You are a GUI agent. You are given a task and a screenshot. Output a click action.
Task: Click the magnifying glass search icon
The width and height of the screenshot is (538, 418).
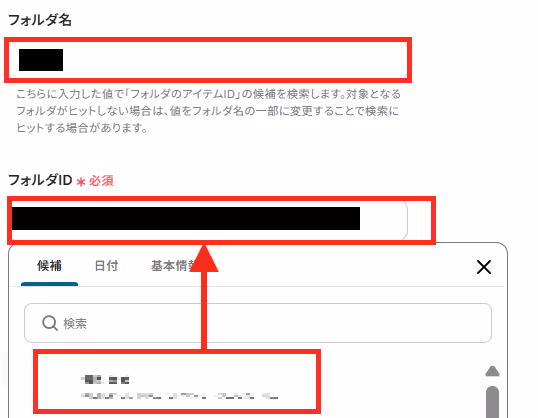click(50, 323)
